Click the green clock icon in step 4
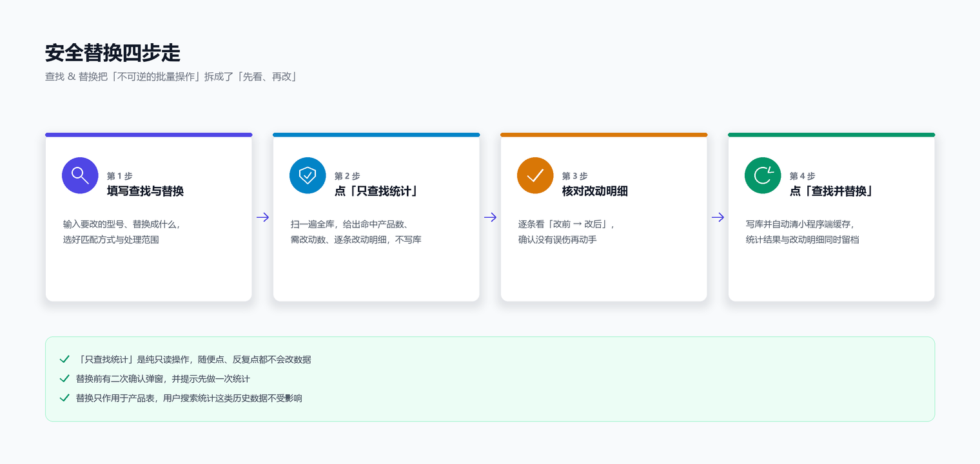The width and height of the screenshot is (980, 464). click(x=763, y=175)
